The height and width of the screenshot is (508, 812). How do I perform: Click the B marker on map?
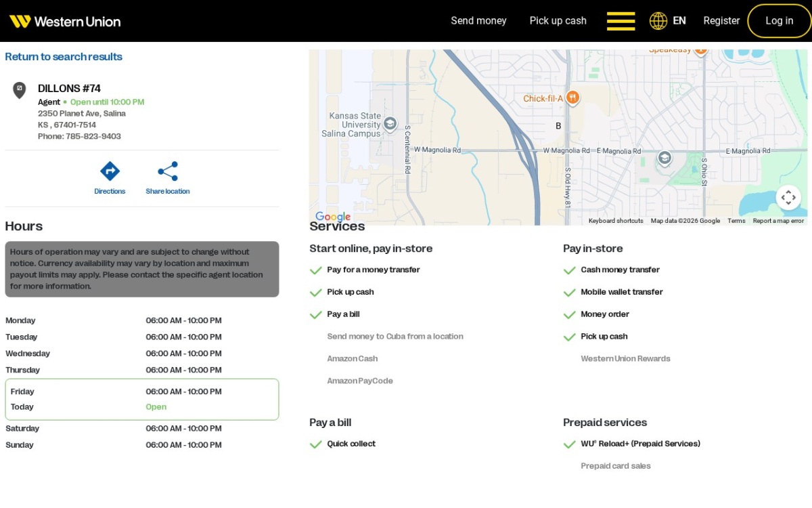point(558,126)
